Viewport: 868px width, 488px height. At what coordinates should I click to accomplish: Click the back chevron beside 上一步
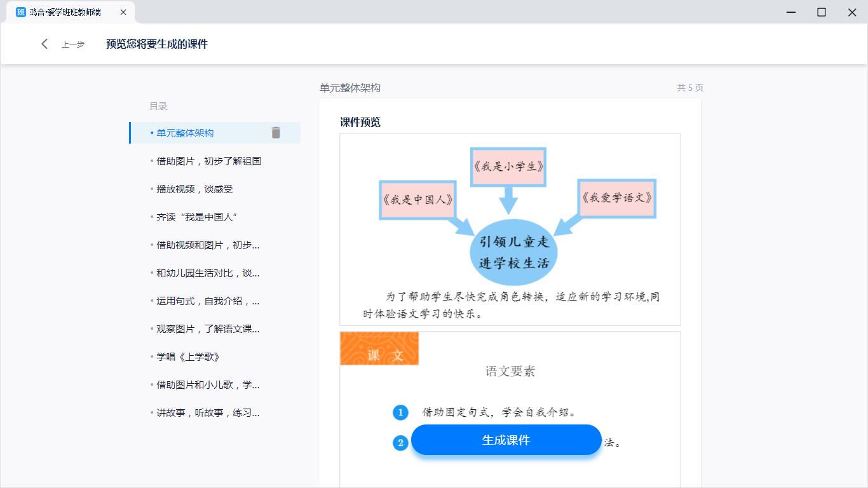(x=44, y=44)
